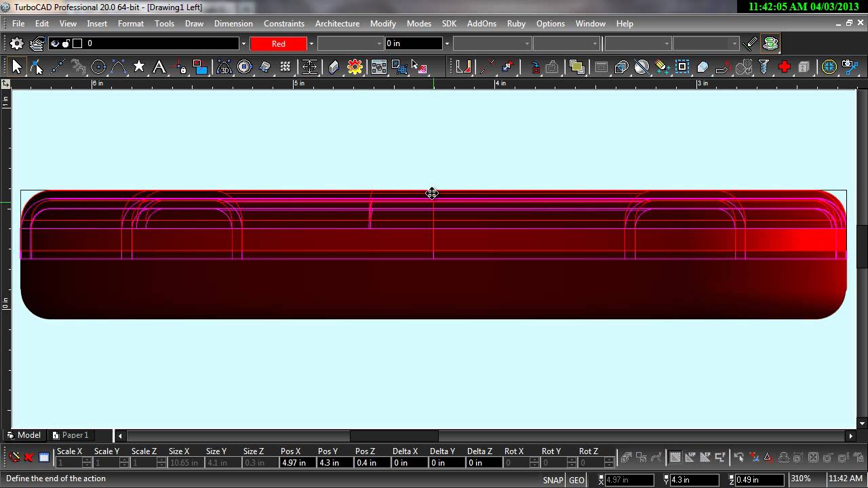This screenshot has height=488, width=868.
Task: Click the Pos Y field showing 4.3 in
Action: (336, 462)
